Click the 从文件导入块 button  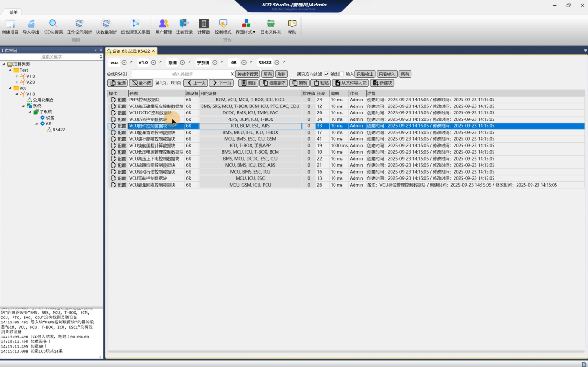350,83
